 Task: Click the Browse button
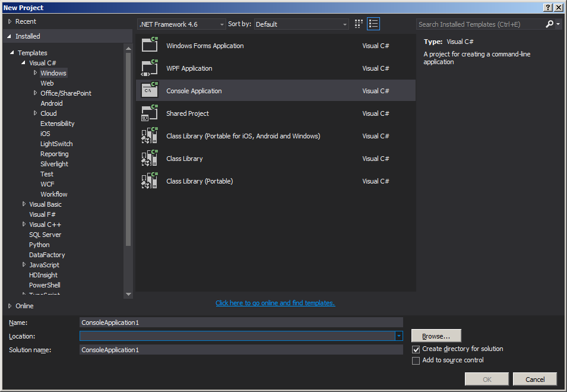(436, 336)
